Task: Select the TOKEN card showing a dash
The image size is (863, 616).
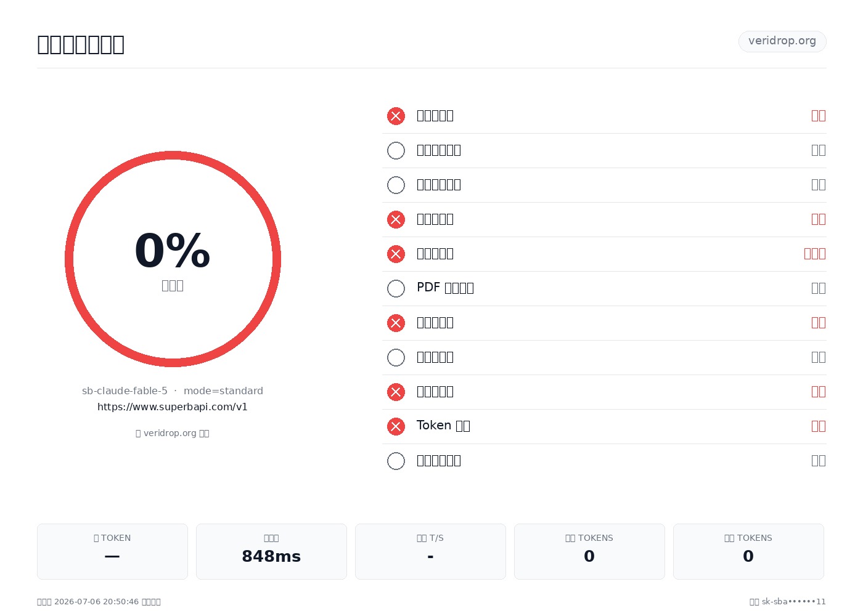Action: pos(112,551)
